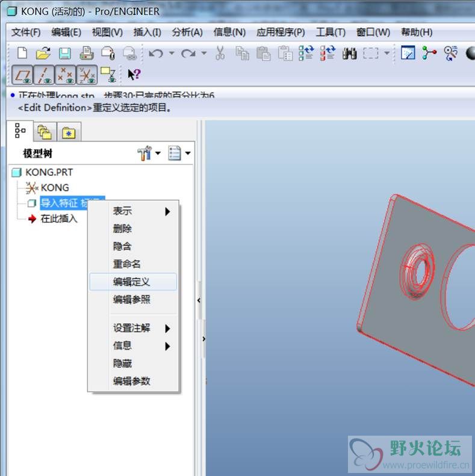Open the model tree Settings dropdown arrow
This screenshot has width=475, height=476.
click(158, 153)
